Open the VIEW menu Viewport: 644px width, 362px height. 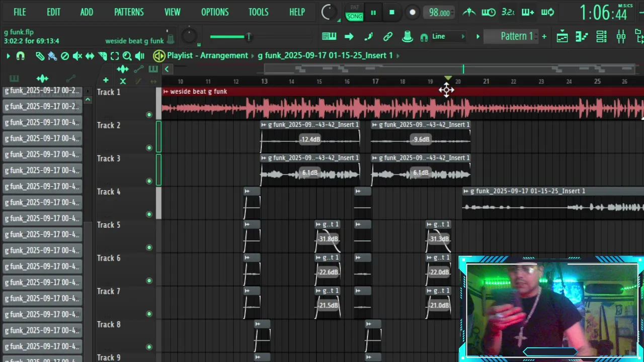click(172, 12)
